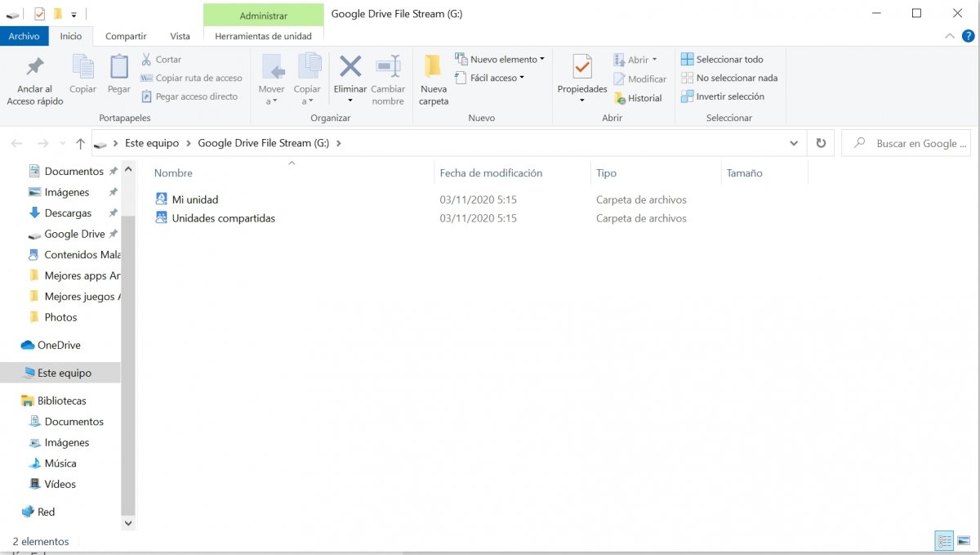
Task: Open Google Drive in quick access
Action: [x=73, y=235]
